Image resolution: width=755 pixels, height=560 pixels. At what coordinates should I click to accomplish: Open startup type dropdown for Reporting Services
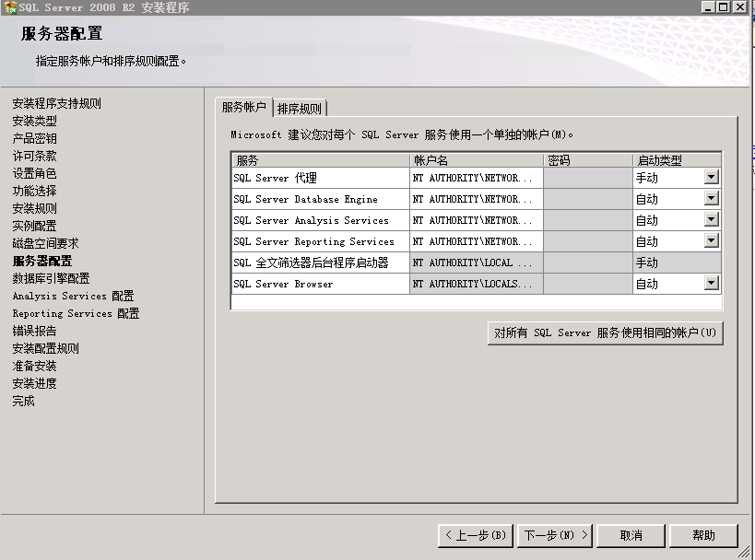pyautogui.click(x=711, y=240)
